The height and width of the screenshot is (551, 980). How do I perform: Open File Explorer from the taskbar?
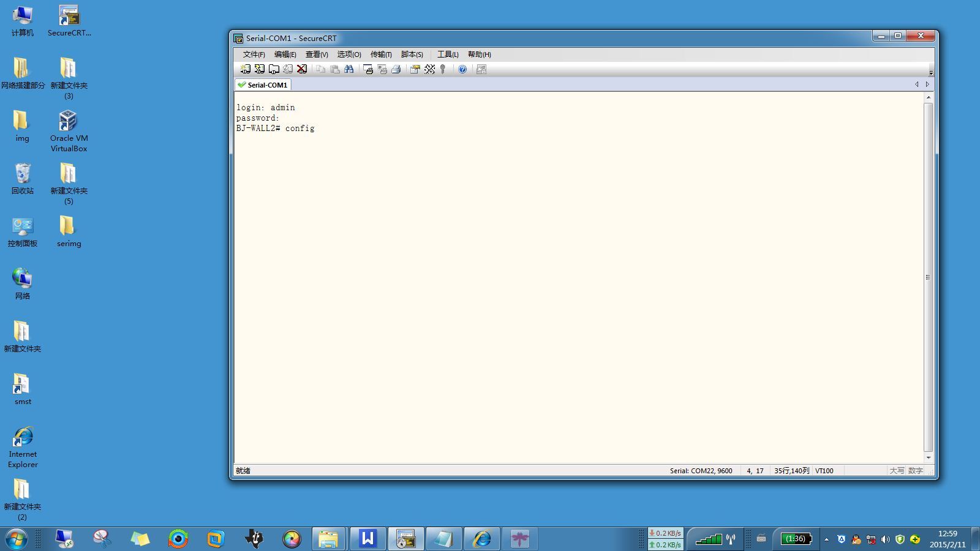point(329,539)
